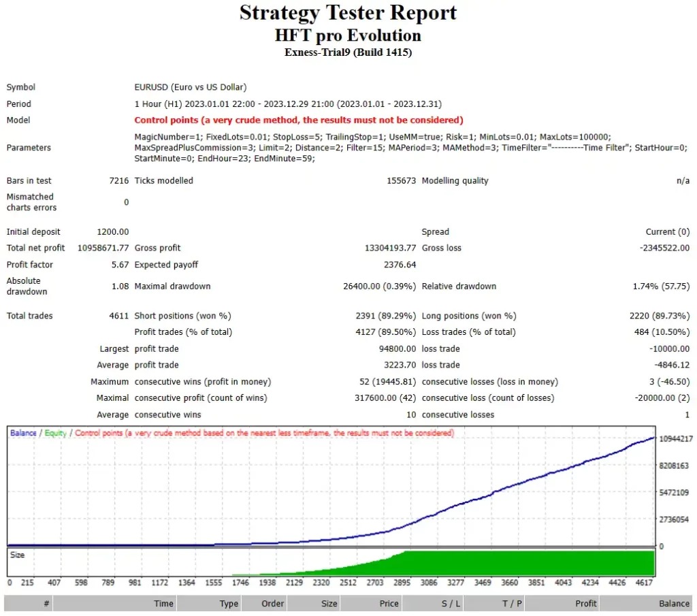Screen dimensions: 697x616
Task: Click the 10944217 y-axis label
Action: point(675,439)
